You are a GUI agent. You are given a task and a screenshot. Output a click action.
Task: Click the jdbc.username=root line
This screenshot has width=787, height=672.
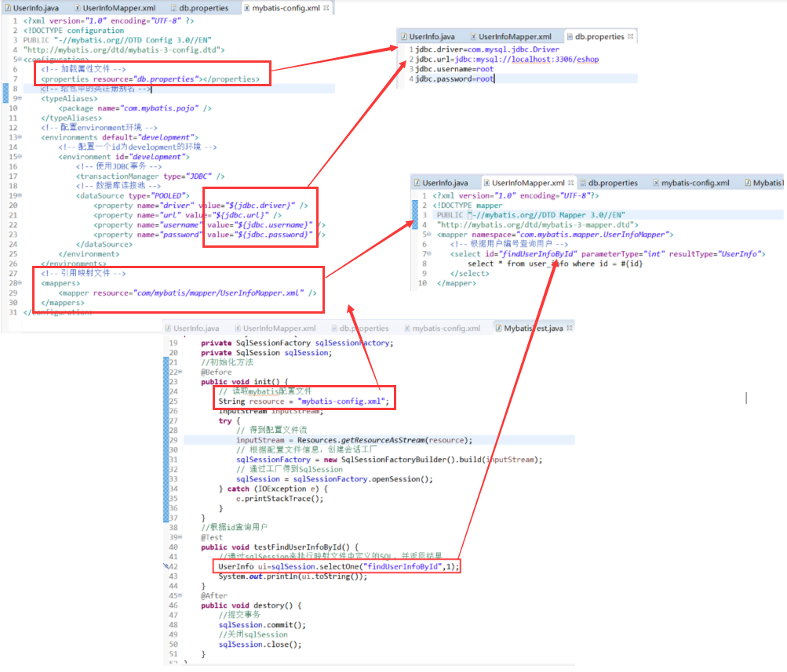coord(454,69)
